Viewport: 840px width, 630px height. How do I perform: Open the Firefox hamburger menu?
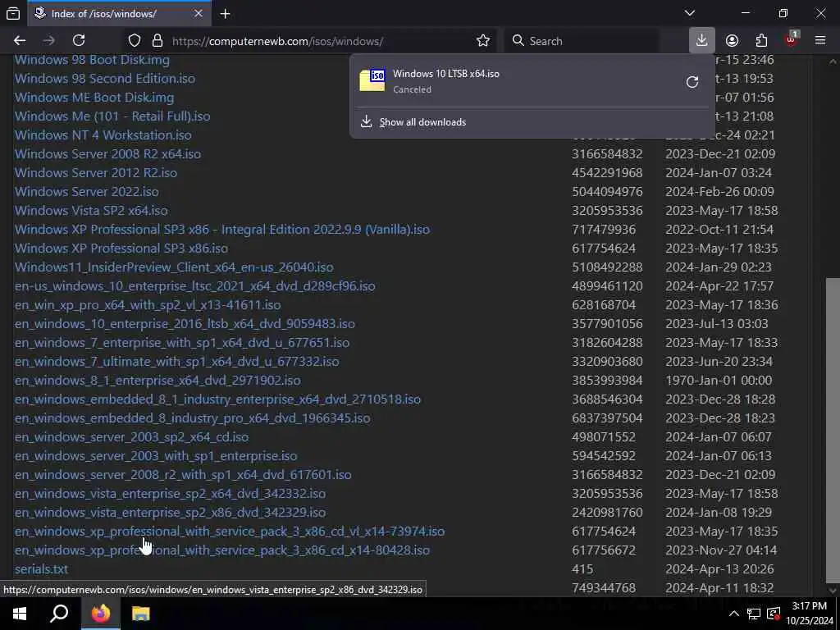click(x=820, y=41)
